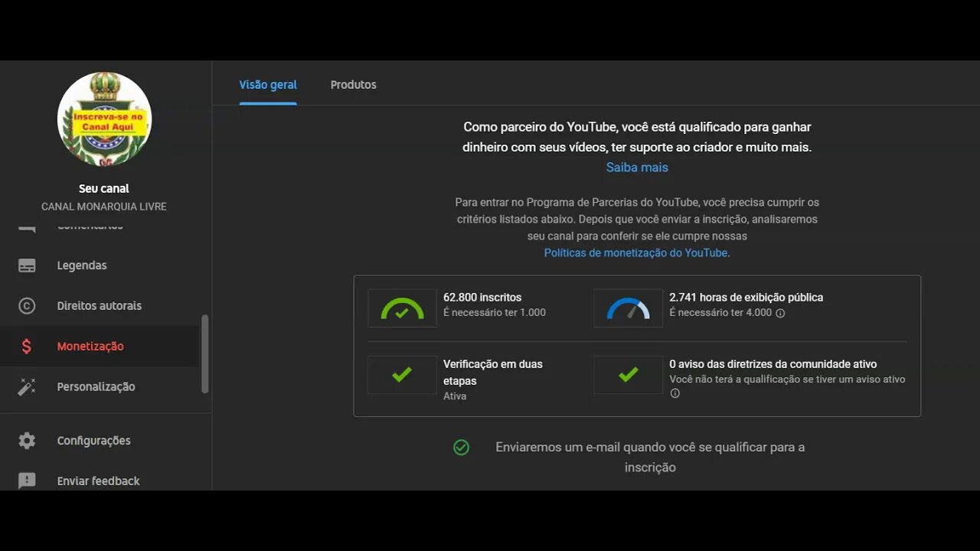
Task: Click the 'CANAL MONARQUIA LIVRE' channel name
Action: [104, 207]
